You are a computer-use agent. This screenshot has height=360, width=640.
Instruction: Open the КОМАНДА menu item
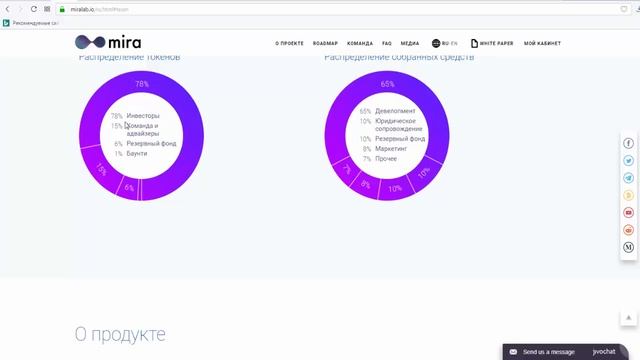click(x=360, y=43)
